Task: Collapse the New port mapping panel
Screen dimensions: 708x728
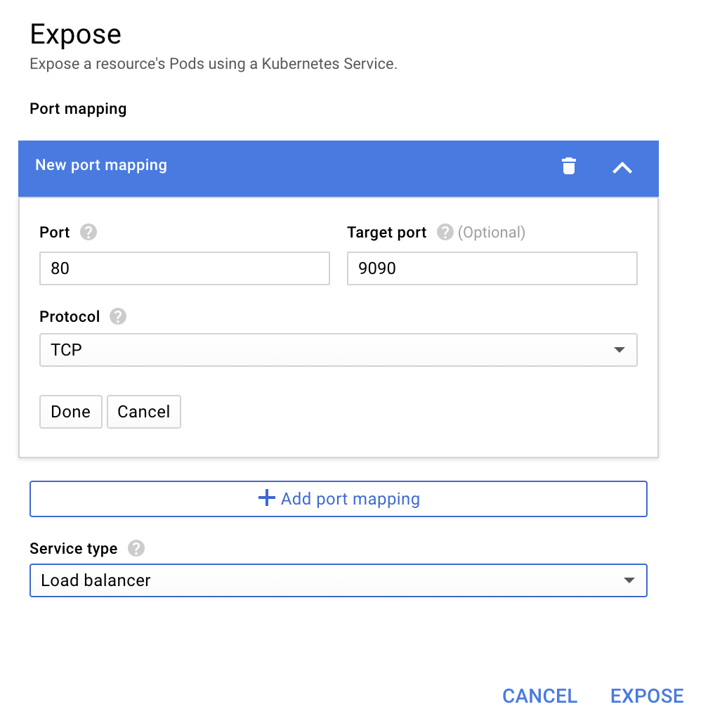Action: (622, 167)
